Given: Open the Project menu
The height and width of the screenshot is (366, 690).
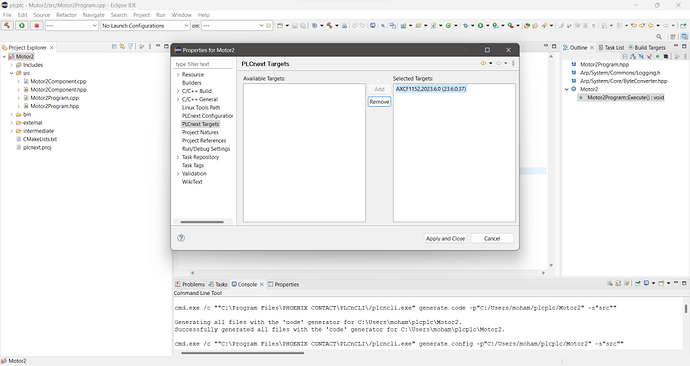Looking at the screenshot, I should tap(141, 15).
